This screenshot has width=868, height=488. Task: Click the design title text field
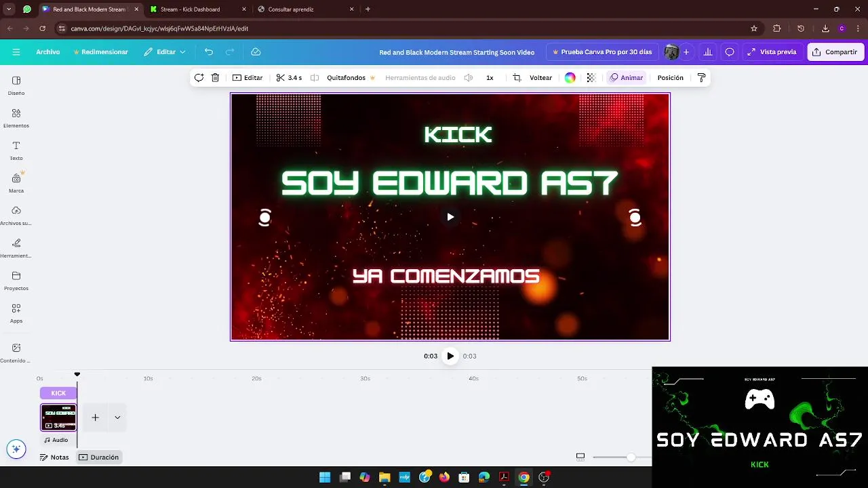[x=456, y=52]
